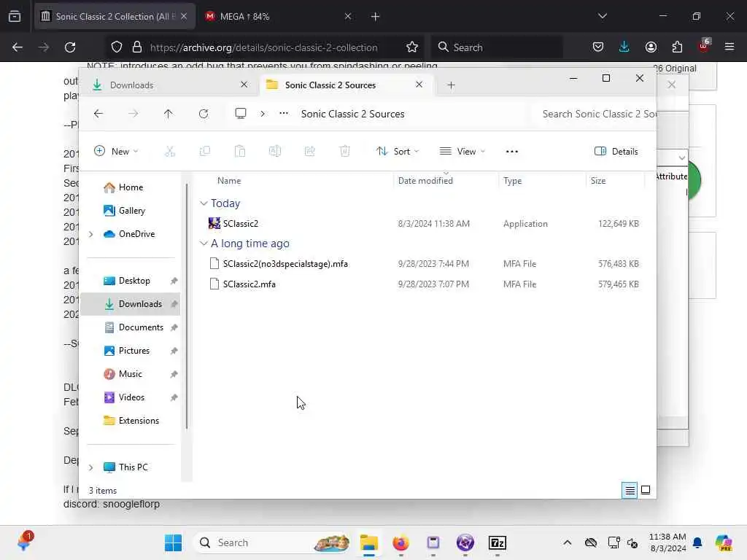747x560 pixels.
Task: Click the Share icon in Explorer toolbar
Action: tap(309, 152)
